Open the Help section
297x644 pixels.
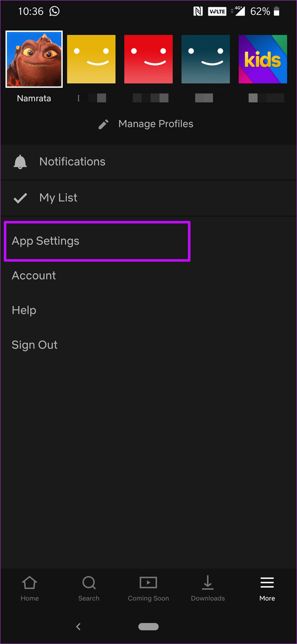click(x=24, y=310)
